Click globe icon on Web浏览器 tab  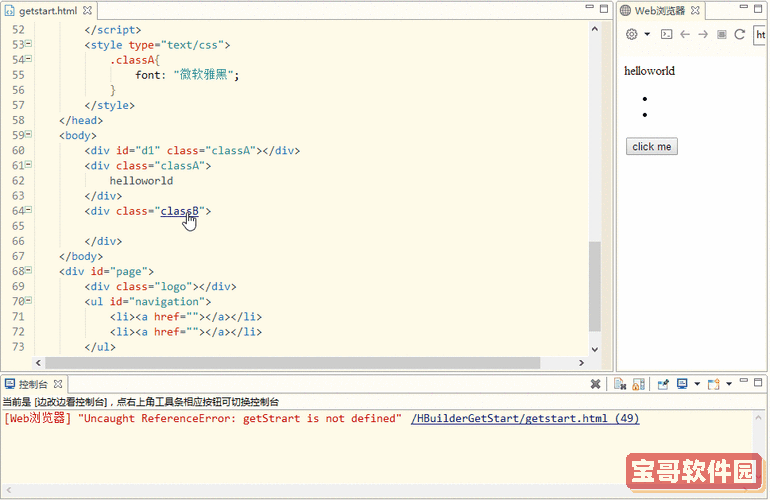click(x=625, y=10)
